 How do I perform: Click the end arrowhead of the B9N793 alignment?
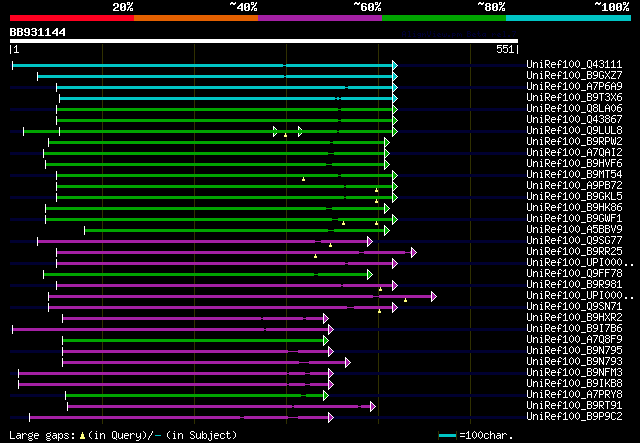click(348, 363)
